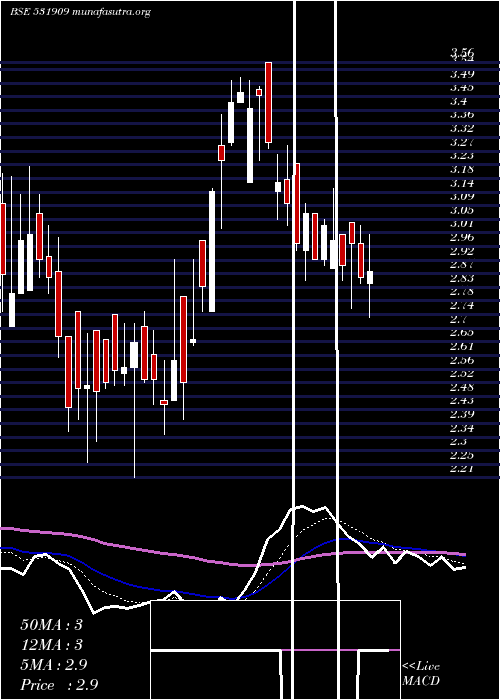Click the tall red candle peaking near 3.56
The width and height of the screenshot is (500, 700).
[268, 103]
